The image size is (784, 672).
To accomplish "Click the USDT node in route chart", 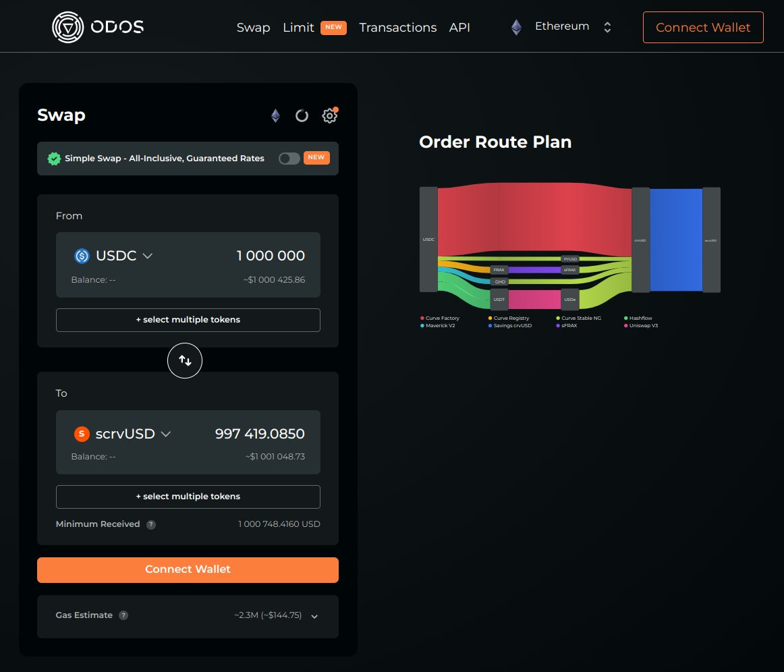I will pos(499,299).
